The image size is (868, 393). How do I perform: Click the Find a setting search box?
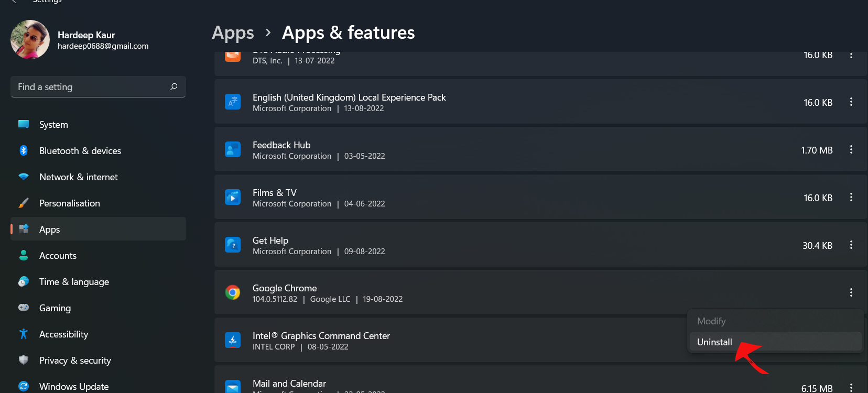[89, 87]
